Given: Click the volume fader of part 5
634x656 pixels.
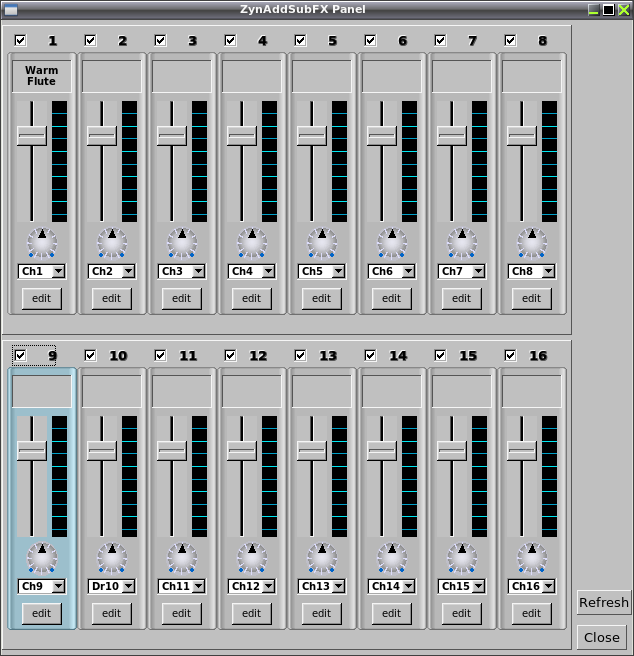Looking at the screenshot, I should tap(312, 136).
